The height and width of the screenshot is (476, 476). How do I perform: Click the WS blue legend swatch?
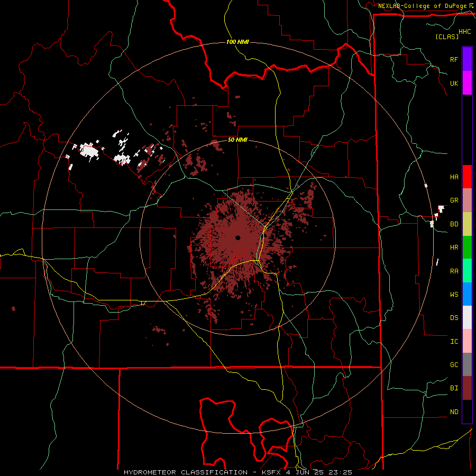(467, 294)
